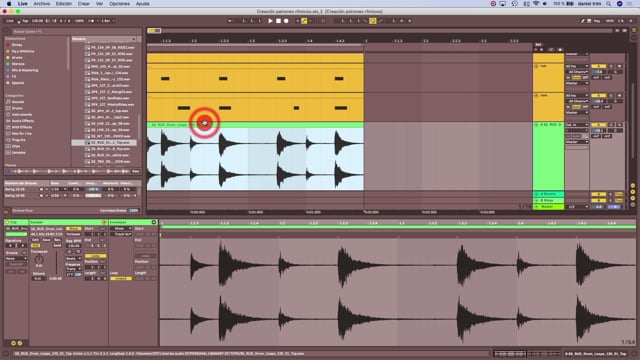Click the Rev. reverse sample button
640x360 pixels.
(57, 240)
